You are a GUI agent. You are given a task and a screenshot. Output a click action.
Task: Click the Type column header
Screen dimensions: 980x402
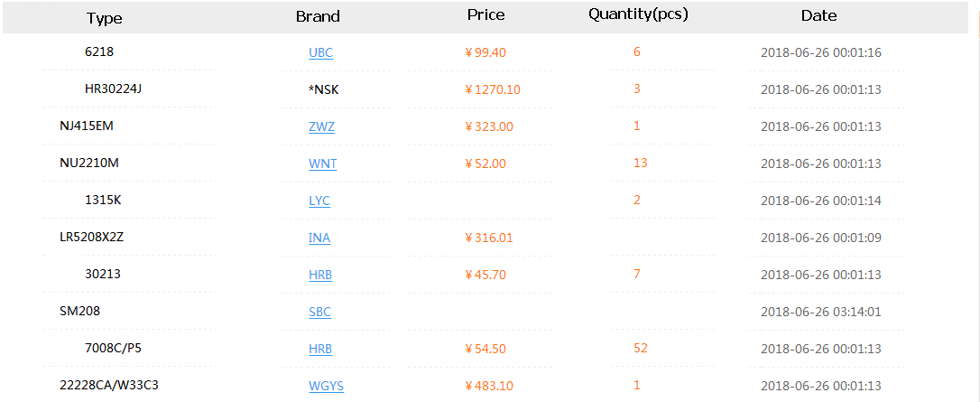105,18
